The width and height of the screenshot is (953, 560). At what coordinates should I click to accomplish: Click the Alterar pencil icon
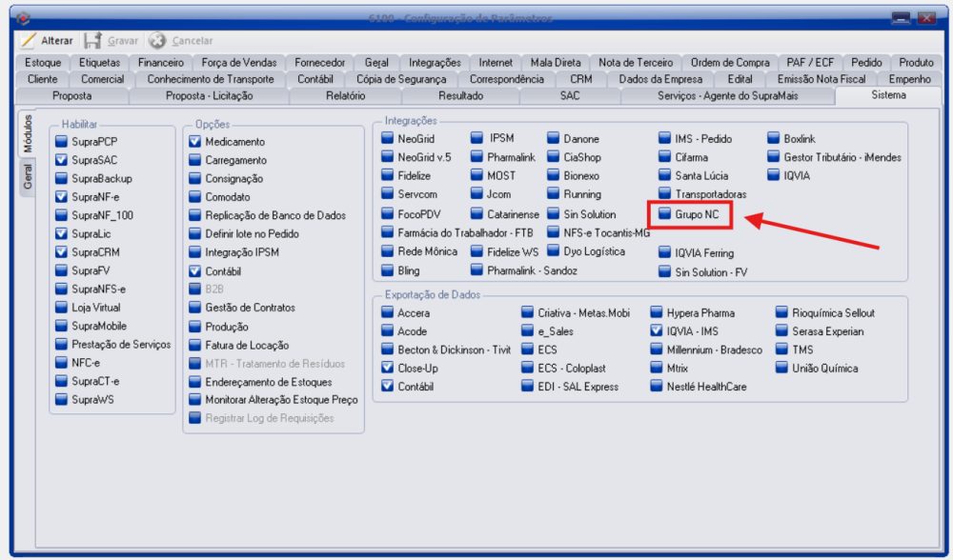[x=28, y=41]
